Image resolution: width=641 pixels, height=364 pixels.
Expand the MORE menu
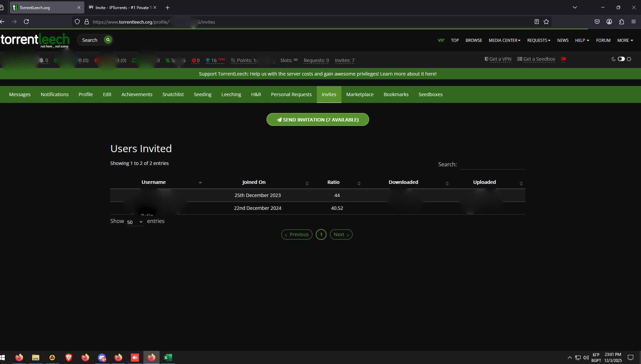pyautogui.click(x=625, y=40)
